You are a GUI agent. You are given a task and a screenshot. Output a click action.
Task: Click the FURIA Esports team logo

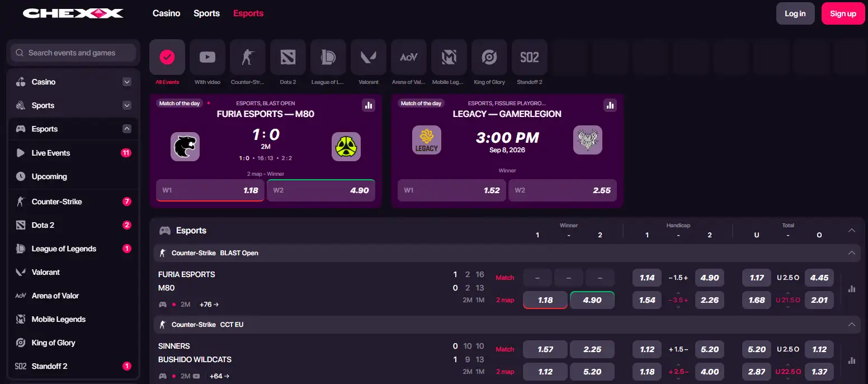coord(185,147)
